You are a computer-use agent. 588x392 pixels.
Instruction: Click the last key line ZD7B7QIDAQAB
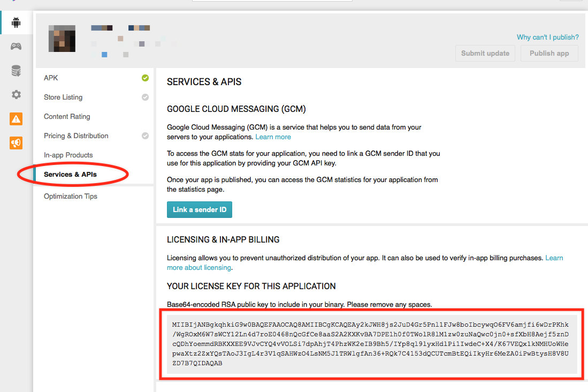tap(197, 363)
